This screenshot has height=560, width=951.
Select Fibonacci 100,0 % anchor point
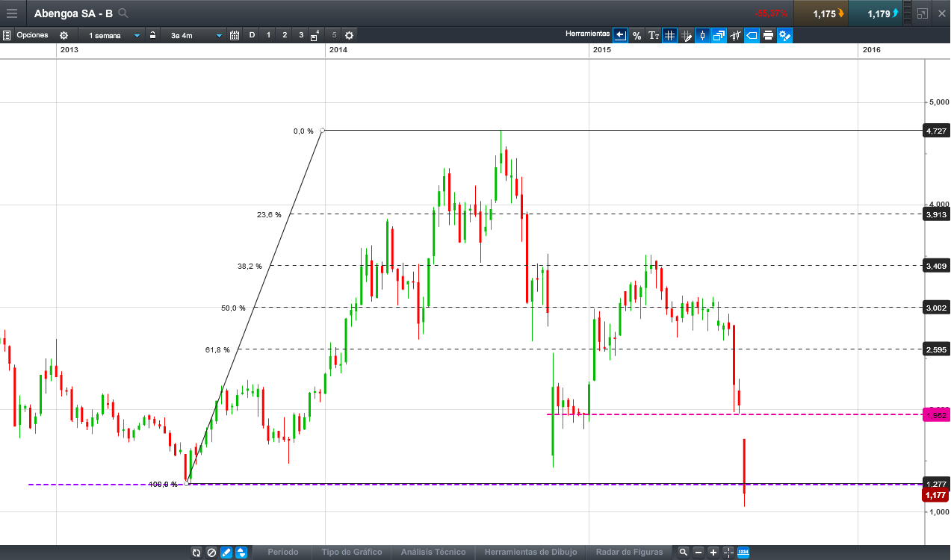[188, 484]
